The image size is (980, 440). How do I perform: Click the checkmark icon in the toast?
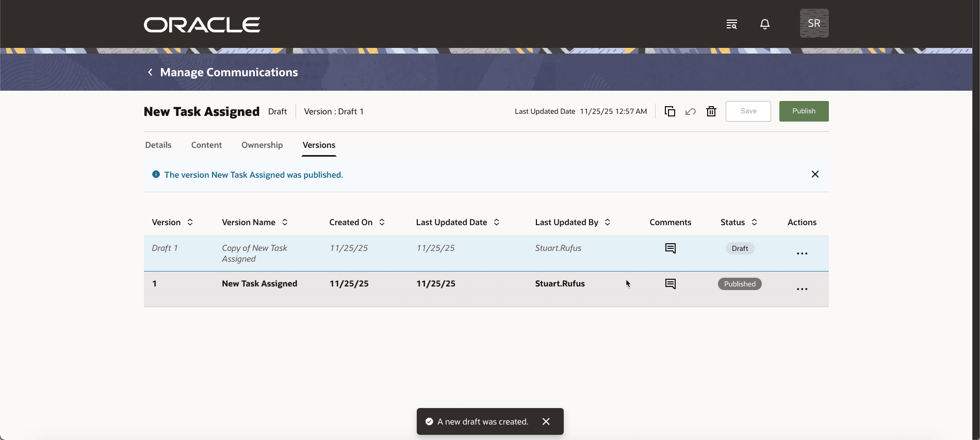pyautogui.click(x=429, y=421)
